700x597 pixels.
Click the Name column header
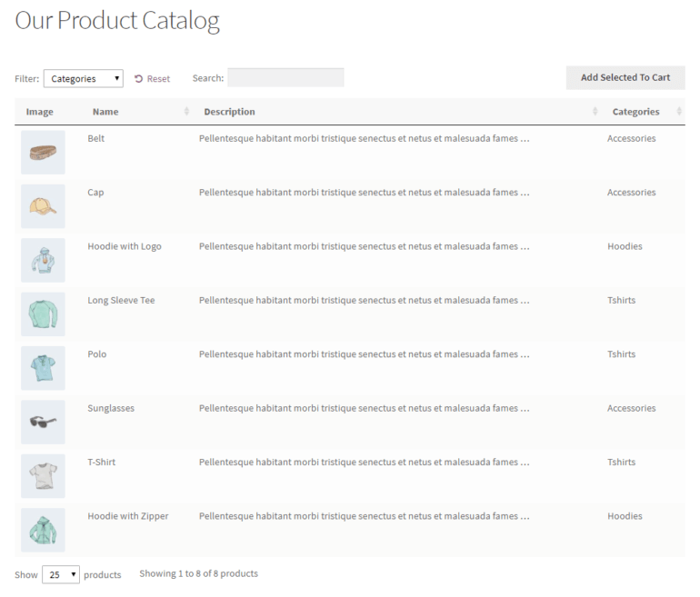(105, 112)
